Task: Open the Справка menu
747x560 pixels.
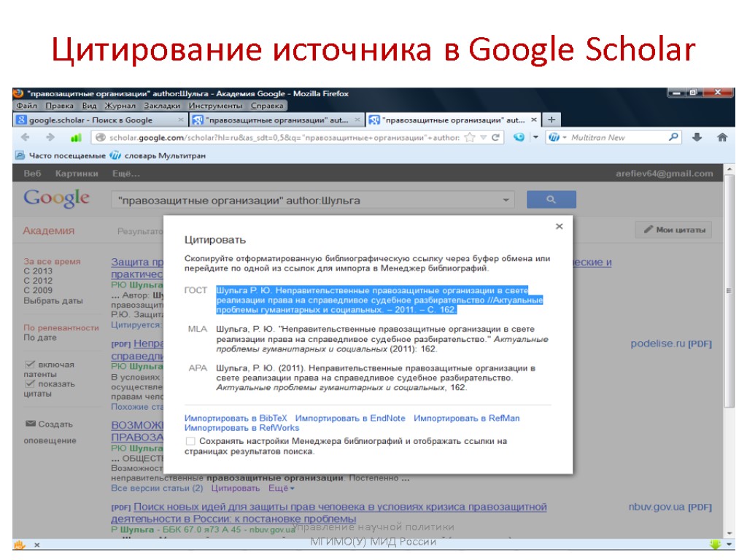Action: [x=267, y=106]
